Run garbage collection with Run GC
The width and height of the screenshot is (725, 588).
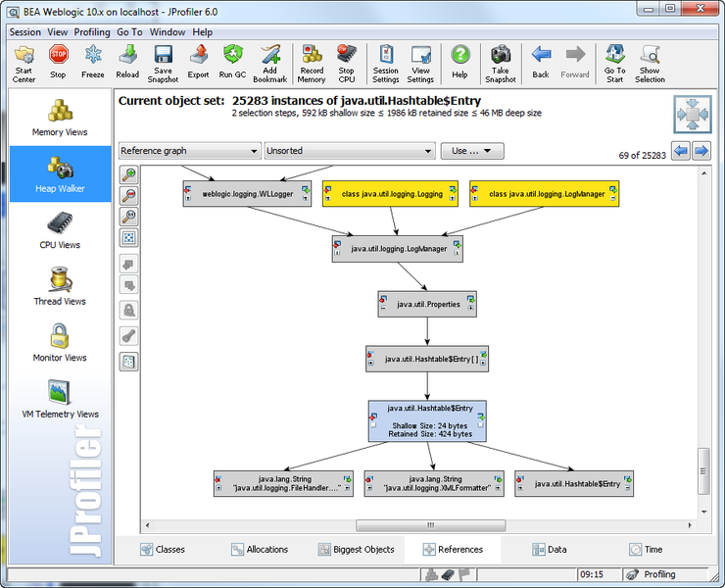tap(232, 62)
